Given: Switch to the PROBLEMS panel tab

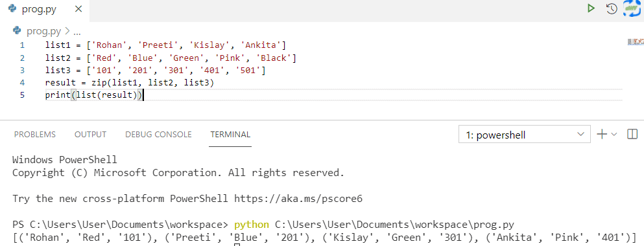Looking at the screenshot, I should point(35,135).
